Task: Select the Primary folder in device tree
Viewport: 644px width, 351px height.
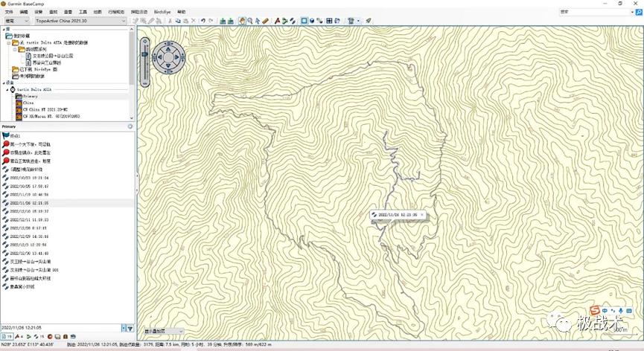Action: click(x=30, y=96)
